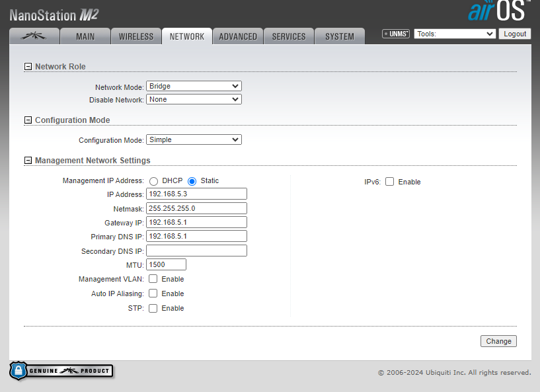This screenshot has height=392, width=540.
Task: Open the Ubiquiti logo tab
Action: tap(34, 36)
